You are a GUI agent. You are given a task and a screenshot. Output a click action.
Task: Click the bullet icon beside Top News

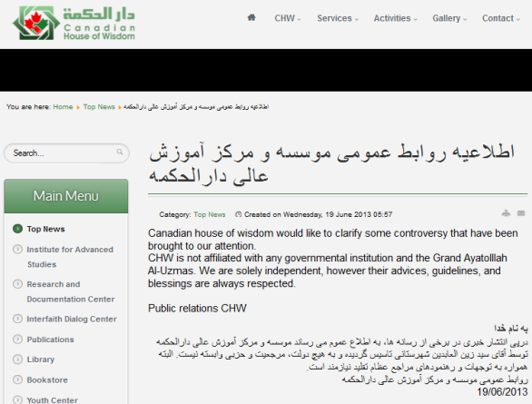tap(17, 229)
